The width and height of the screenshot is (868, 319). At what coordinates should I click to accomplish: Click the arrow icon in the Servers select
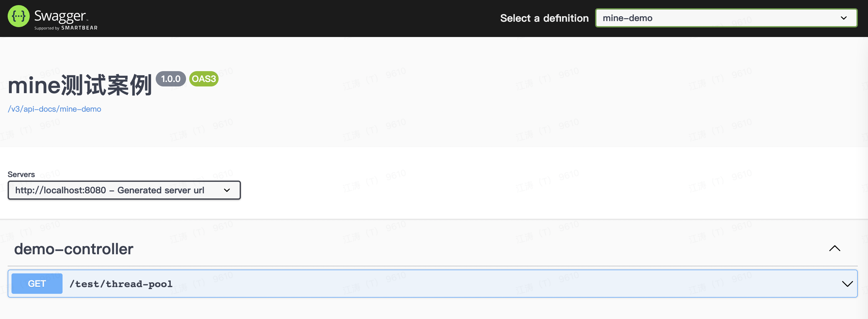click(x=227, y=190)
